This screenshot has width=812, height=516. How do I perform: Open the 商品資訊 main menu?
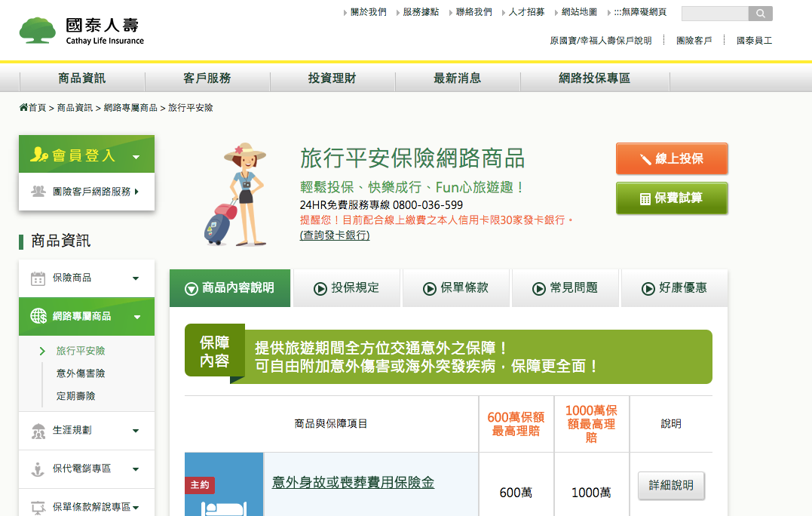tap(82, 78)
